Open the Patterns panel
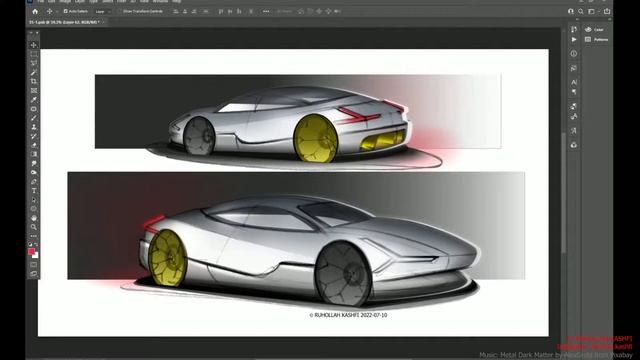The height and width of the screenshot is (360, 640). point(596,40)
